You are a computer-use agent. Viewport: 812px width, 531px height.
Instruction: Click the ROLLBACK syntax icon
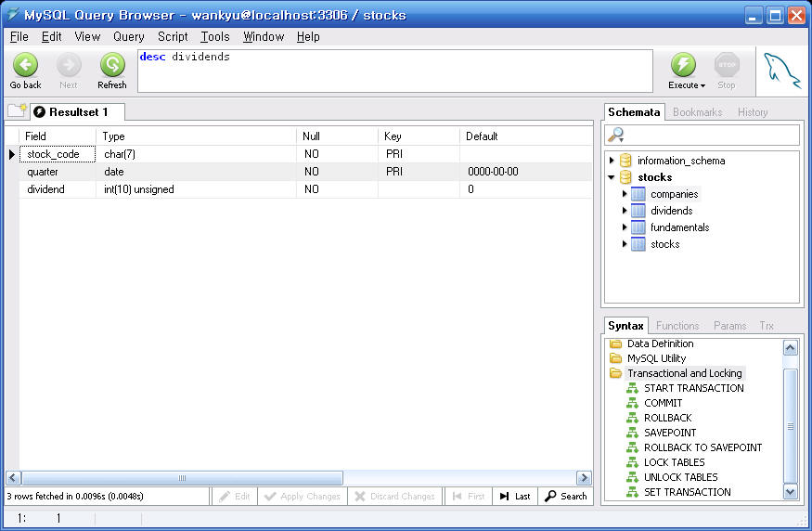pyautogui.click(x=632, y=418)
